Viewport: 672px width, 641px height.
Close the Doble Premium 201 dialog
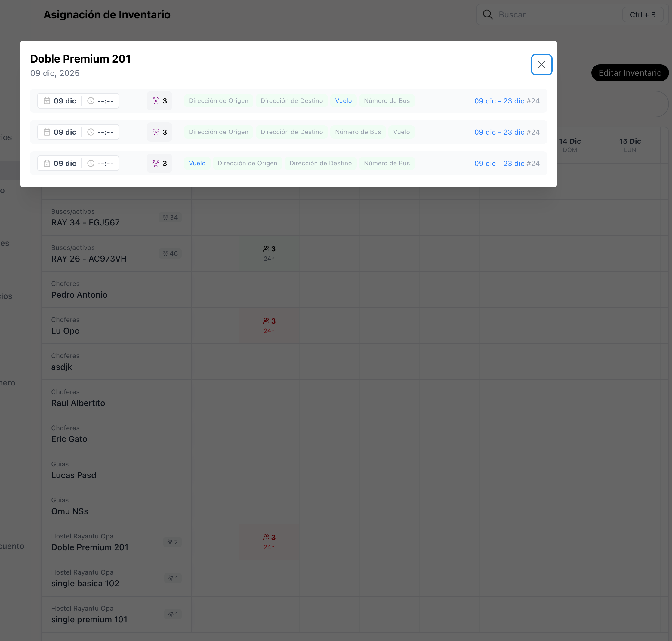541,65
